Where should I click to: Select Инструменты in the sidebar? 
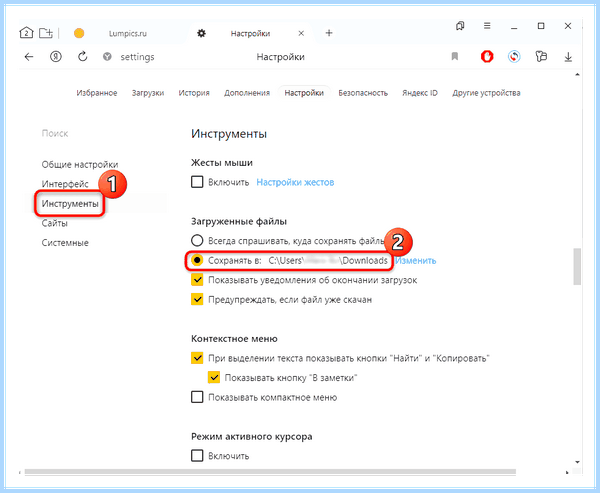[x=70, y=204]
